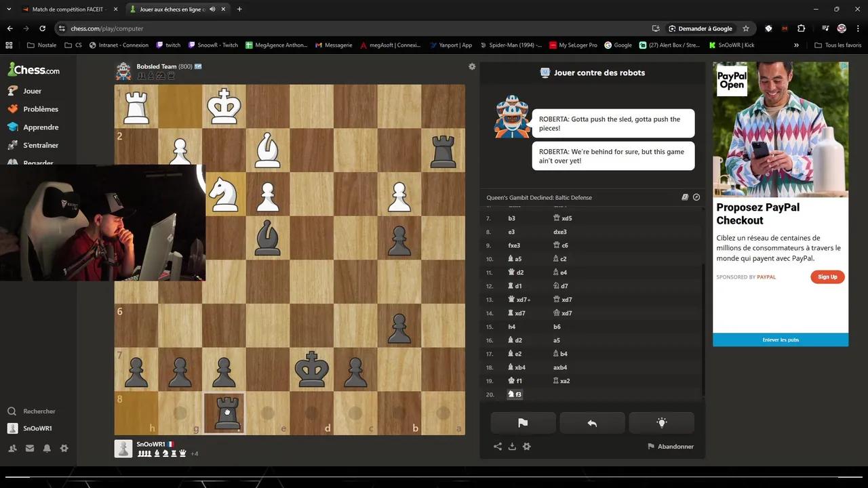The image size is (868, 488).
Task: Download the game PGN
Action: [x=512, y=447]
